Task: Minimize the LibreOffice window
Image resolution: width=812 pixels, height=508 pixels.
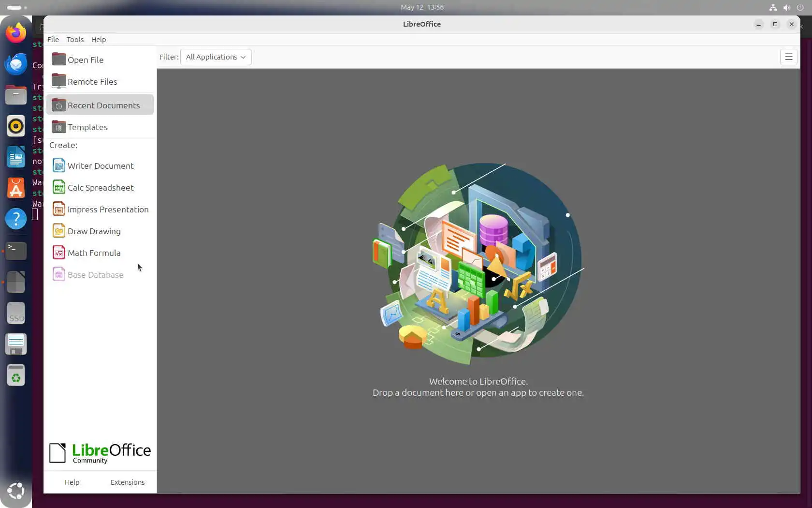Action: point(759,24)
